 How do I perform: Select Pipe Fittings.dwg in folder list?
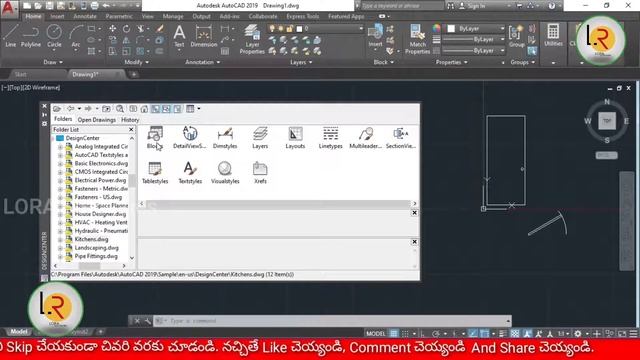click(96, 256)
